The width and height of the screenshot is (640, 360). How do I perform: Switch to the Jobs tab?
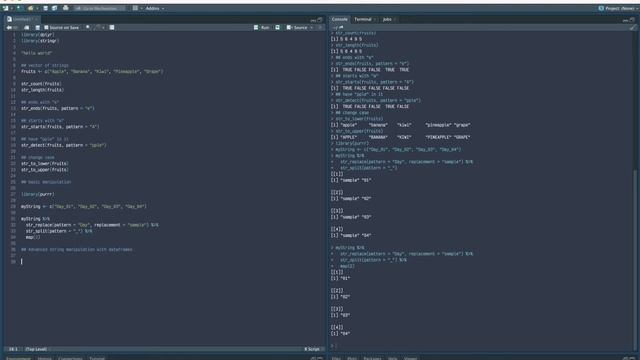pyautogui.click(x=387, y=19)
